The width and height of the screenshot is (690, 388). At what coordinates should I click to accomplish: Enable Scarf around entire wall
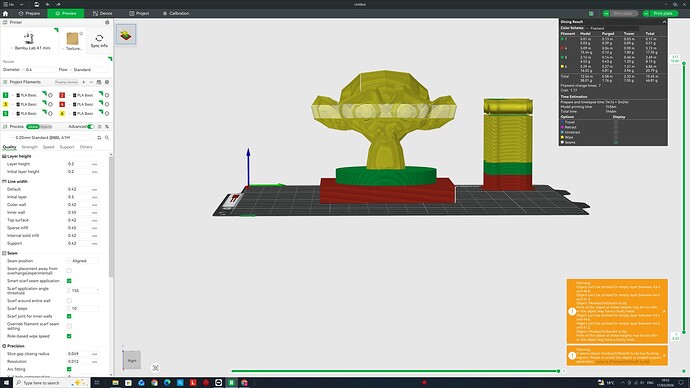pyautogui.click(x=69, y=301)
